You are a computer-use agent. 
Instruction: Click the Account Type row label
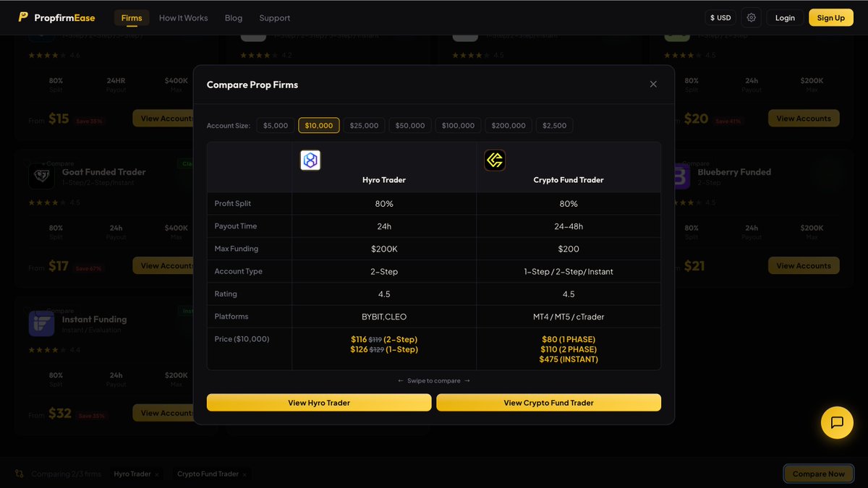(239, 271)
